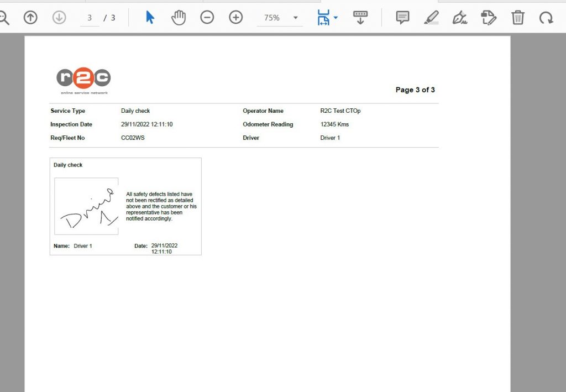
Task: Click the fit-to-width icon
Action: [x=324, y=17]
